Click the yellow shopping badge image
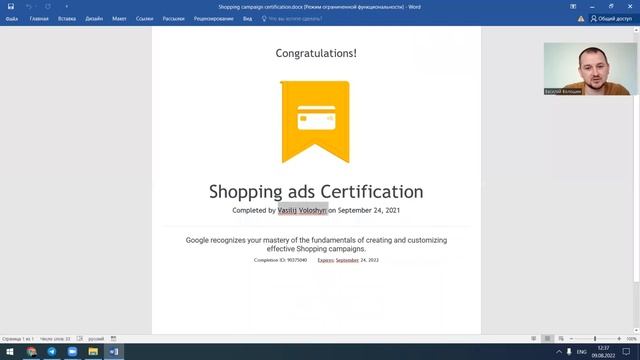This screenshot has height=360, width=640. coord(315,122)
